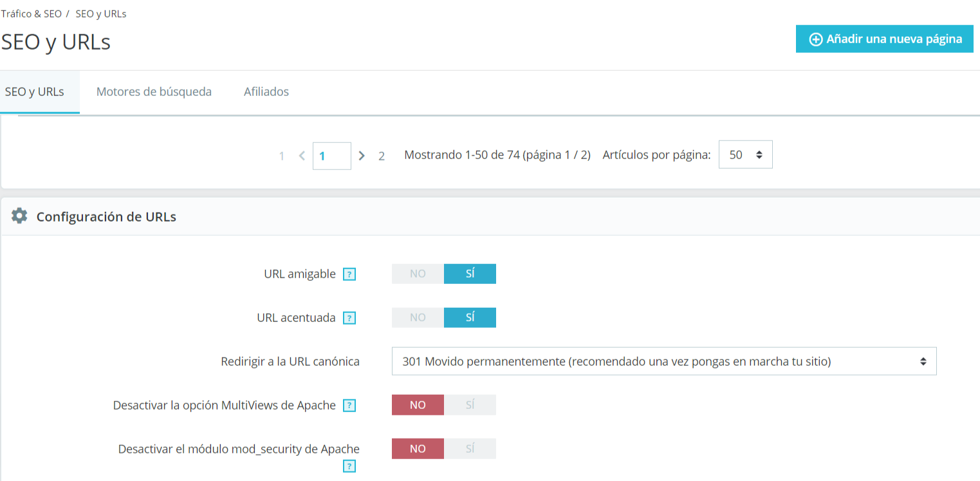Switch to Motores de búsqueda tab
Viewport: 980px width, 481px height.
[x=154, y=91]
